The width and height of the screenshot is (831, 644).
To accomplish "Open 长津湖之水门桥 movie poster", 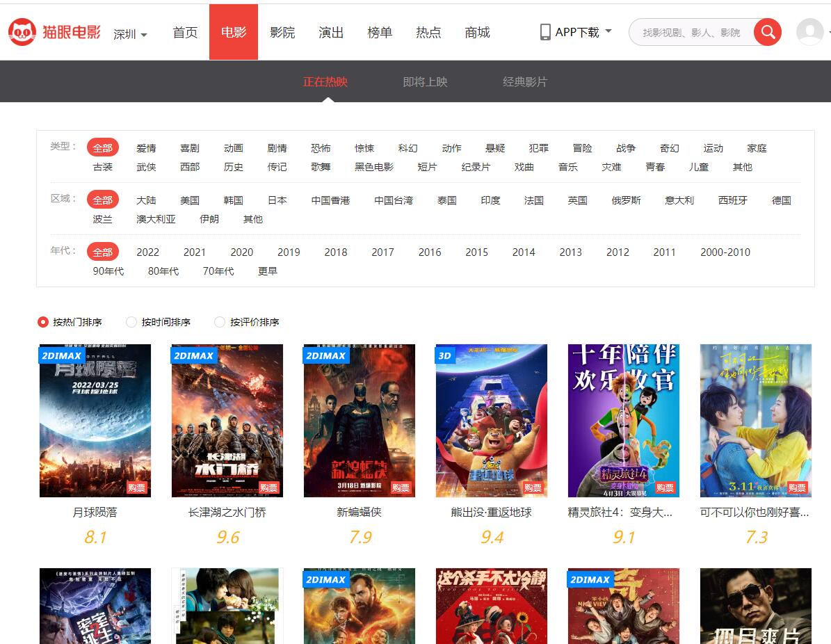I will 227,420.
